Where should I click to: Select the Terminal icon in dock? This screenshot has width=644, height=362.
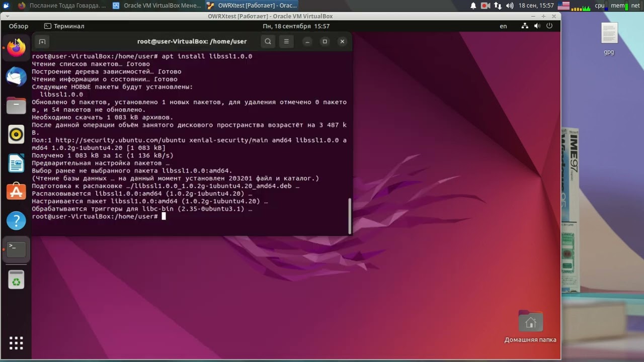click(16, 249)
